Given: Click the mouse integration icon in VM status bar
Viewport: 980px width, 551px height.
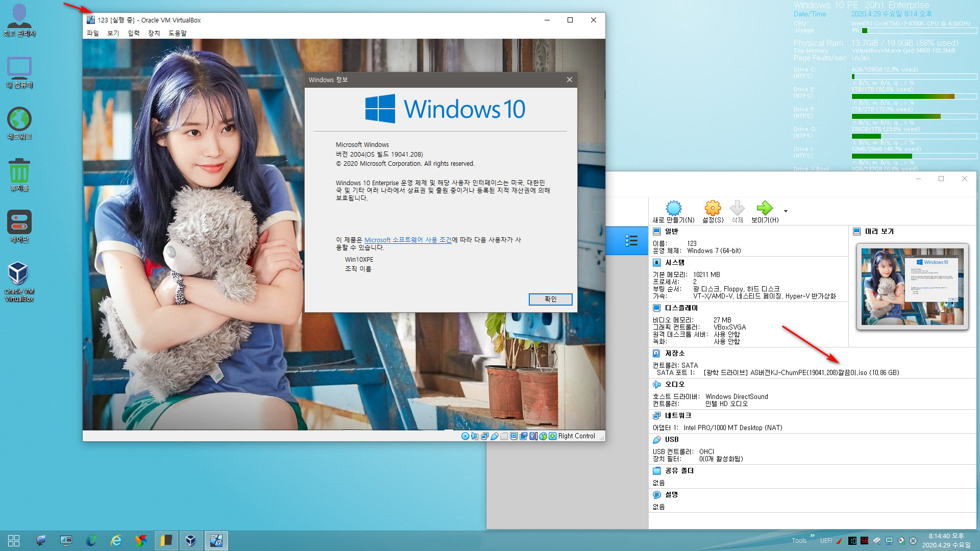Looking at the screenshot, I should pyautogui.click(x=543, y=436).
